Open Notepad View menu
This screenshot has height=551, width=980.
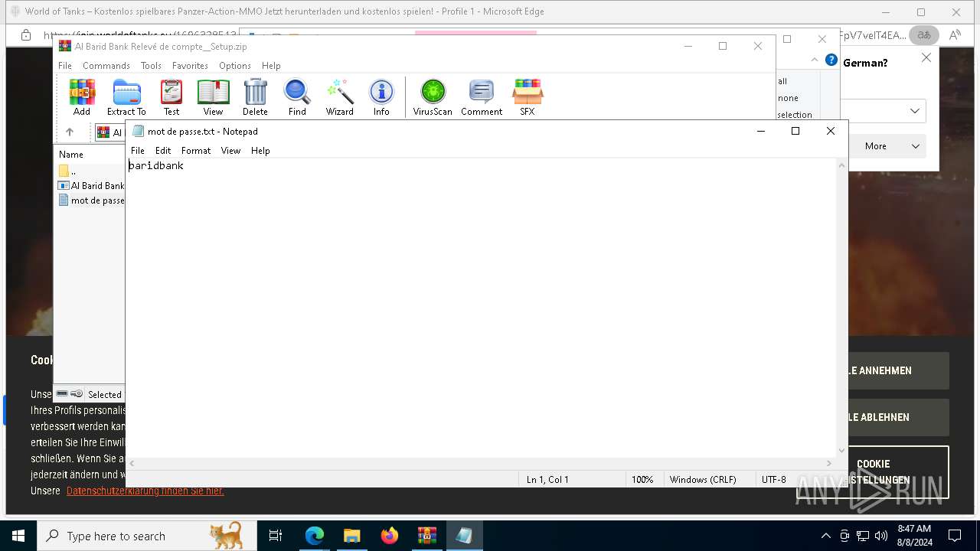pyautogui.click(x=231, y=151)
